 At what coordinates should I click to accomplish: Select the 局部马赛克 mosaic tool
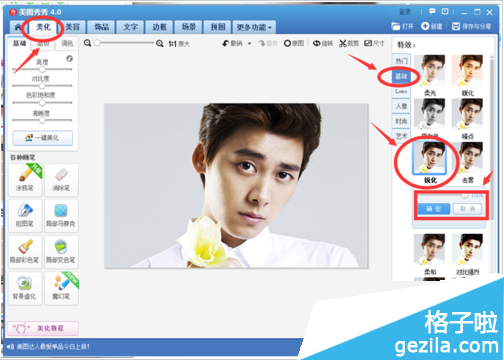[61, 216]
